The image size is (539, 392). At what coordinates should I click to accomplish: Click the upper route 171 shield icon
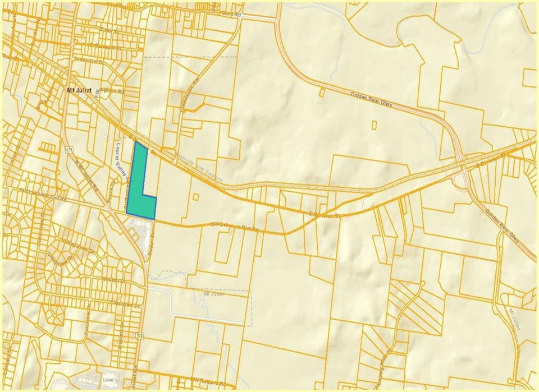(70, 150)
